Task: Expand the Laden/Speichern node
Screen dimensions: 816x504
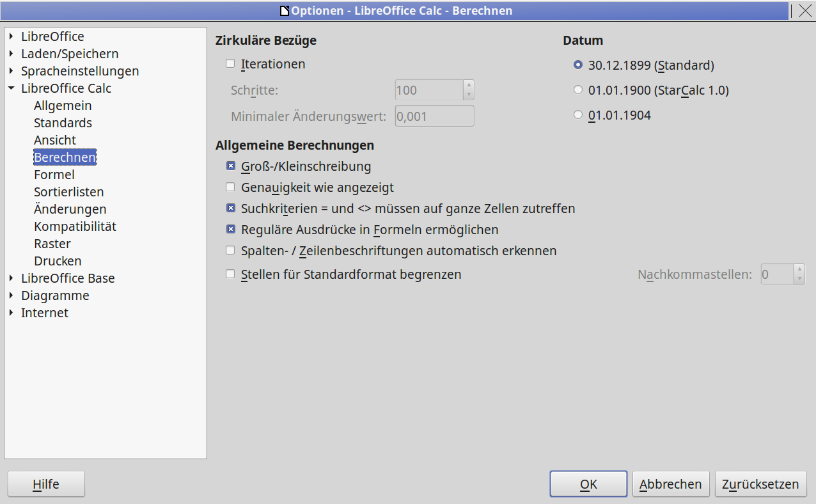Action: pos(12,54)
